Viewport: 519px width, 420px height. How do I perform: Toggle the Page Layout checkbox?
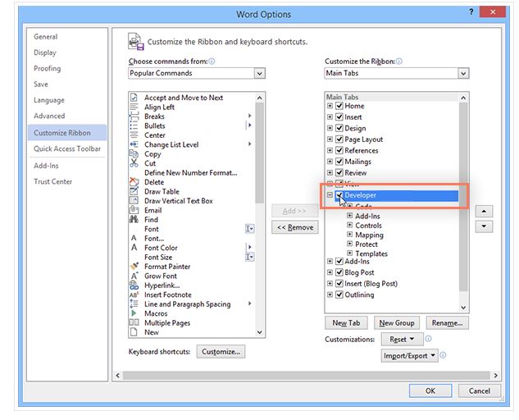point(339,139)
